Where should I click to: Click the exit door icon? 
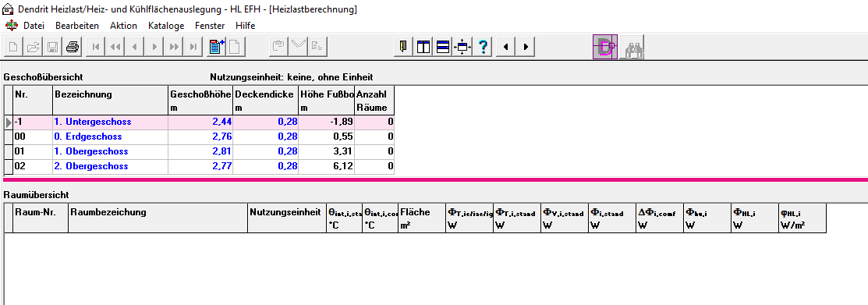[403, 47]
